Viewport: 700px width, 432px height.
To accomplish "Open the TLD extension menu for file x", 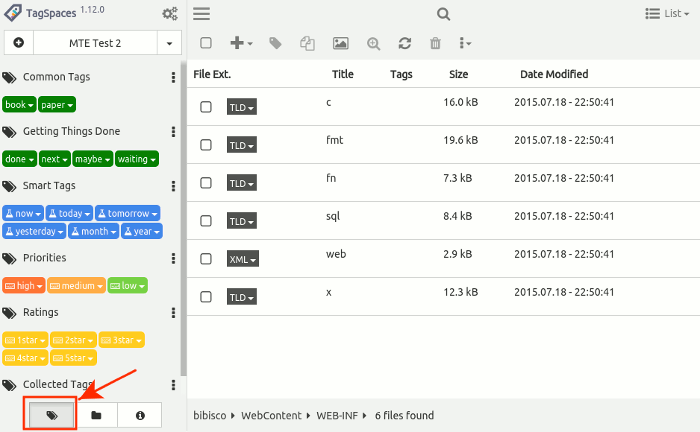I will click(x=242, y=297).
